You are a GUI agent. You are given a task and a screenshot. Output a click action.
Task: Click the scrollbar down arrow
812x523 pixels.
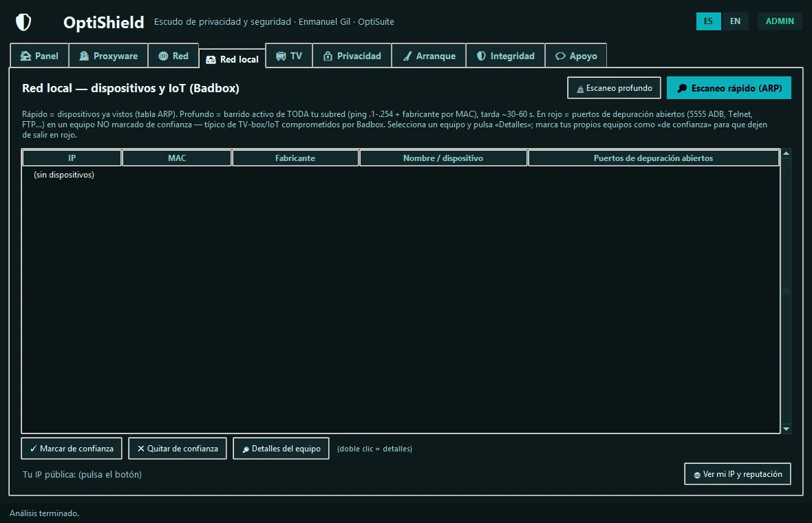click(786, 429)
